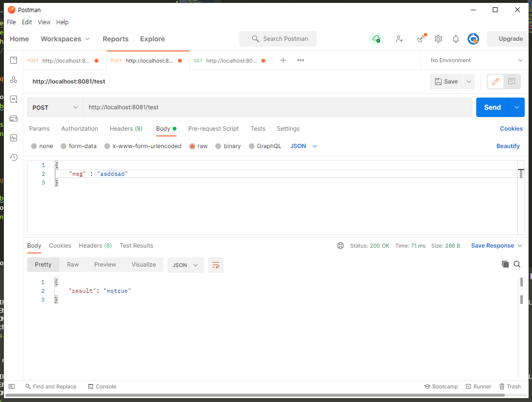This screenshot has width=532, height=402.
Task: Select the none body type radio
Action: point(34,146)
